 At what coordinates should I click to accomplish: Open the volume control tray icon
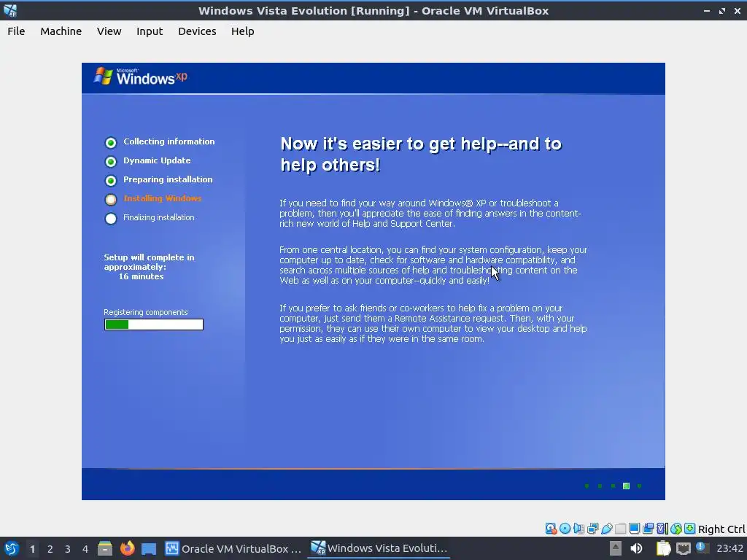(636, 548)
